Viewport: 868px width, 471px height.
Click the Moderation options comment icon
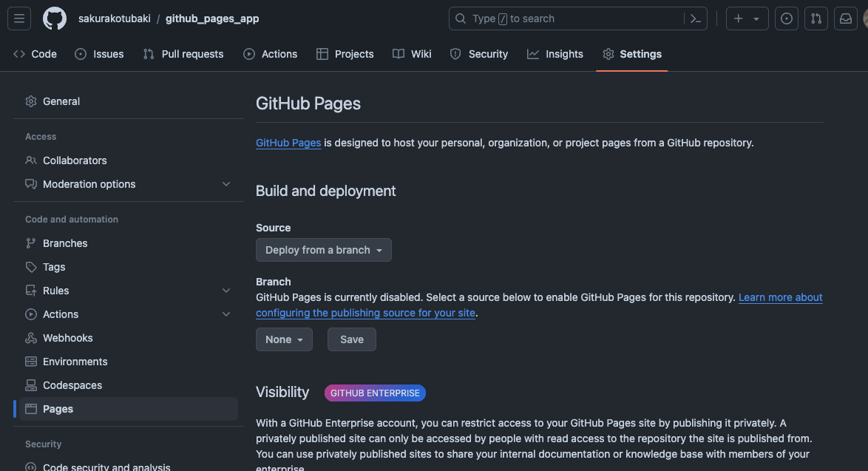coord(31,184)
